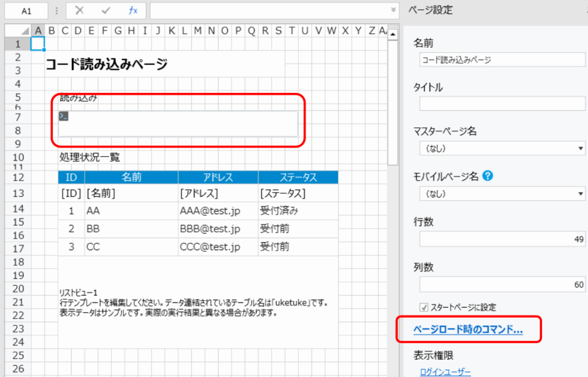Click the ログインユーザー link
Image resolution: width=588 pixels, height=377 pixels.
point(446,372)
